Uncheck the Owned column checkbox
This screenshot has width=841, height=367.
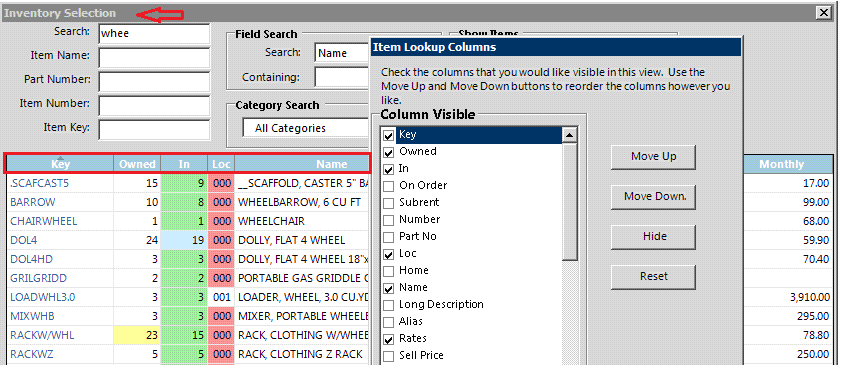click(x=389, y=152)
